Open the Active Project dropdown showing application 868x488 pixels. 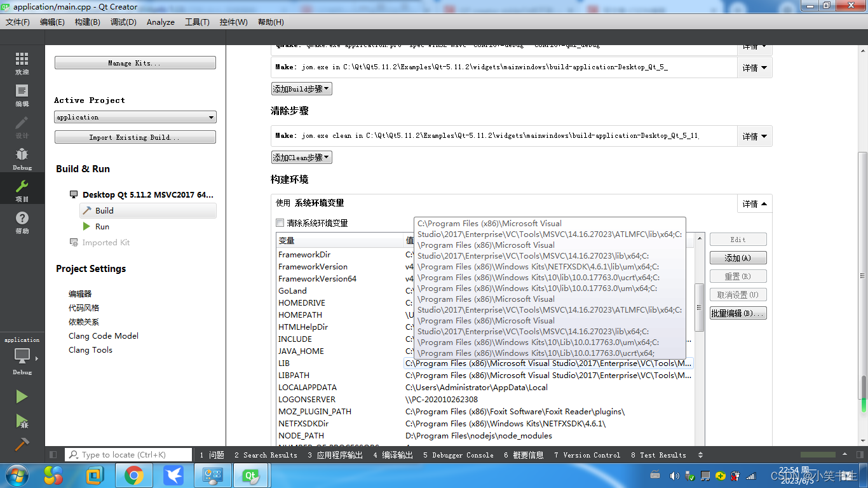coord(135,117)
